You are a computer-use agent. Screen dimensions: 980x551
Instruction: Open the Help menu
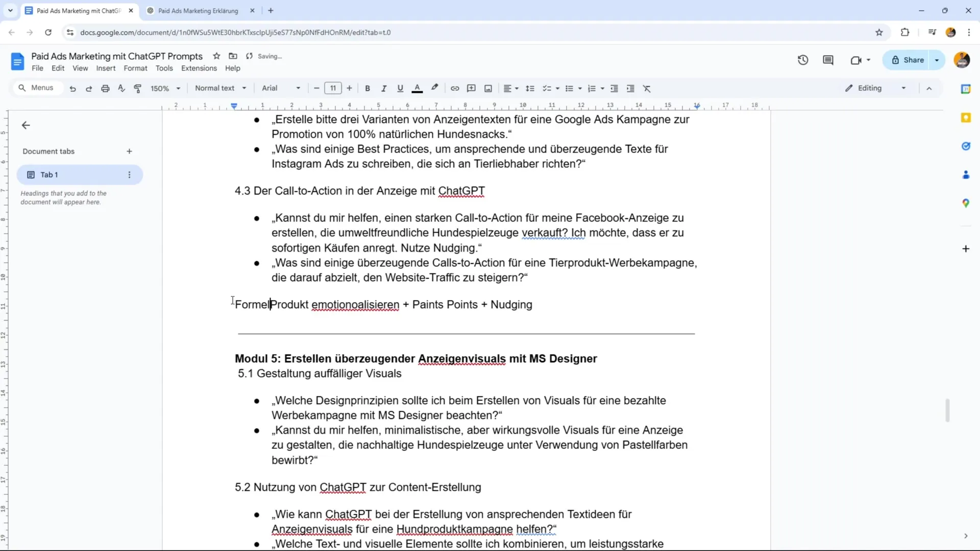pos(232,68)
